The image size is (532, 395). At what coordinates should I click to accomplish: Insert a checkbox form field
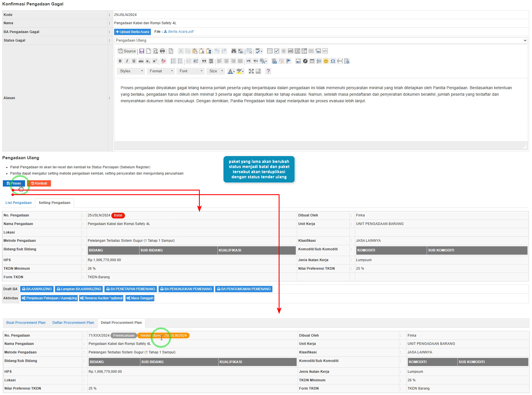click(277, 51)
